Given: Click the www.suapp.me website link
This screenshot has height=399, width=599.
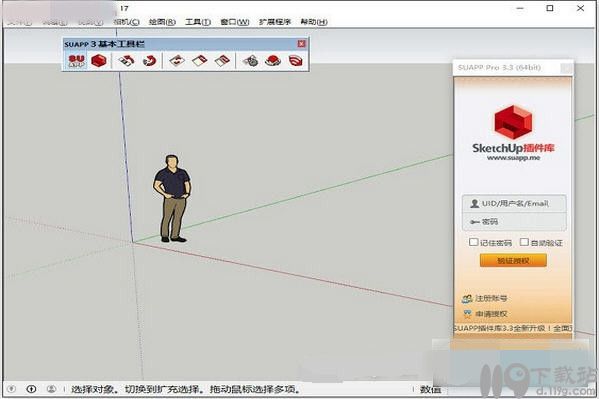Looking at the screenshot, I should tap(513, 157).
